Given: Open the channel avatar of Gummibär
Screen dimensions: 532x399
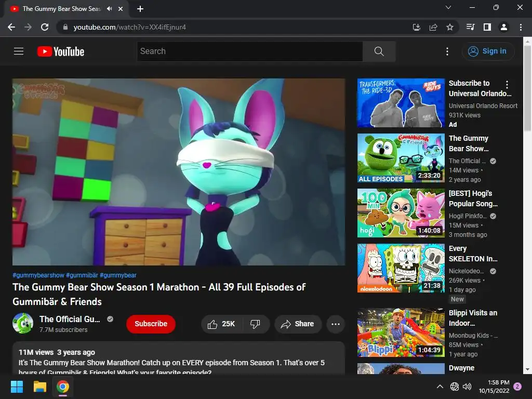Looking at the screenshot, I should 23,323.
